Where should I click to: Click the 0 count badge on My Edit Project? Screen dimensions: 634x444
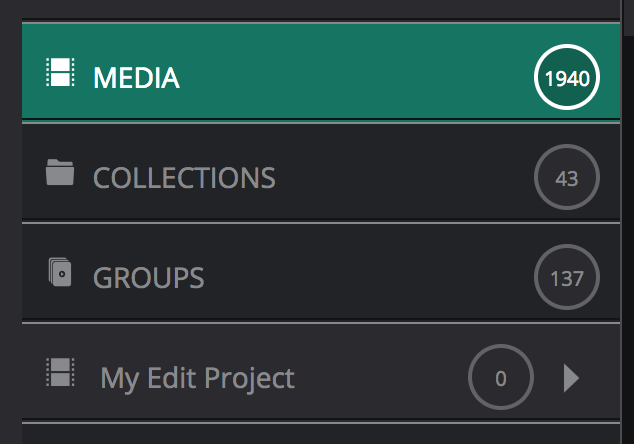pos(501,378)
